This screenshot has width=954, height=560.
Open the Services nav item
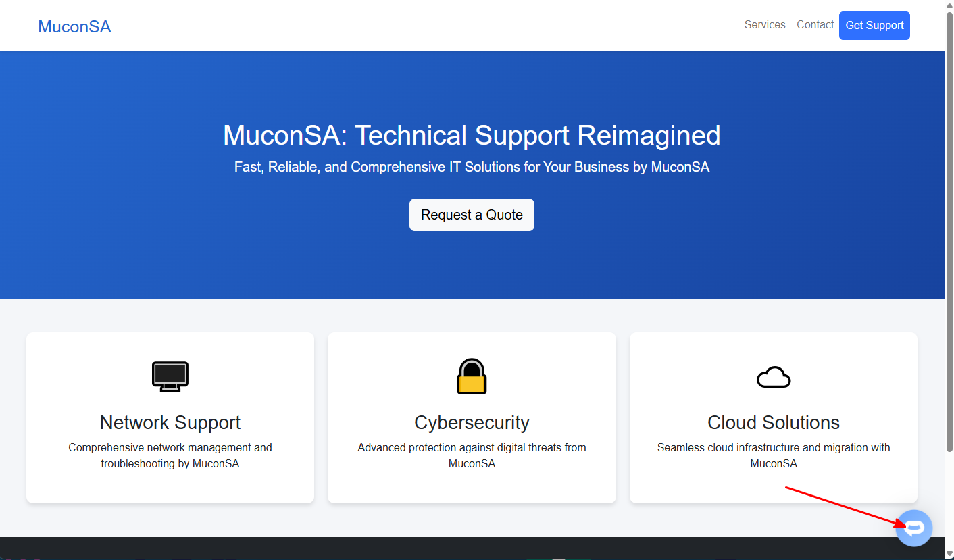click(765, 25)
